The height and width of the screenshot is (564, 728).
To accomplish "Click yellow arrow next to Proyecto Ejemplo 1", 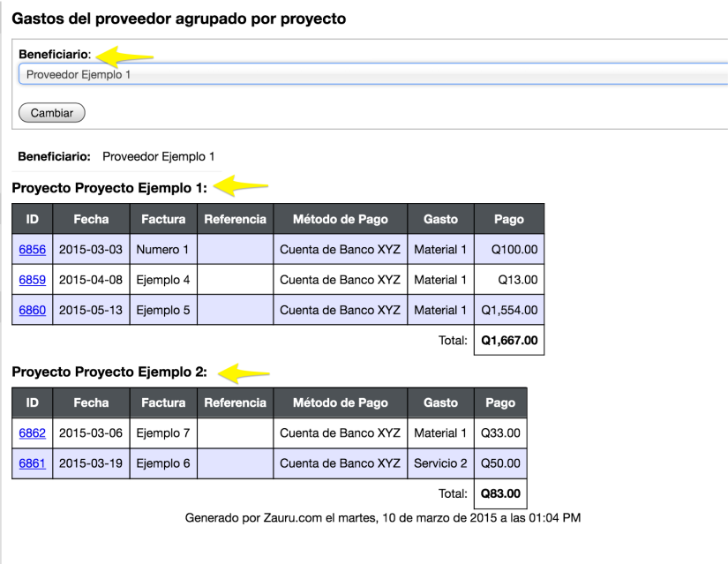I will [241, 186].
